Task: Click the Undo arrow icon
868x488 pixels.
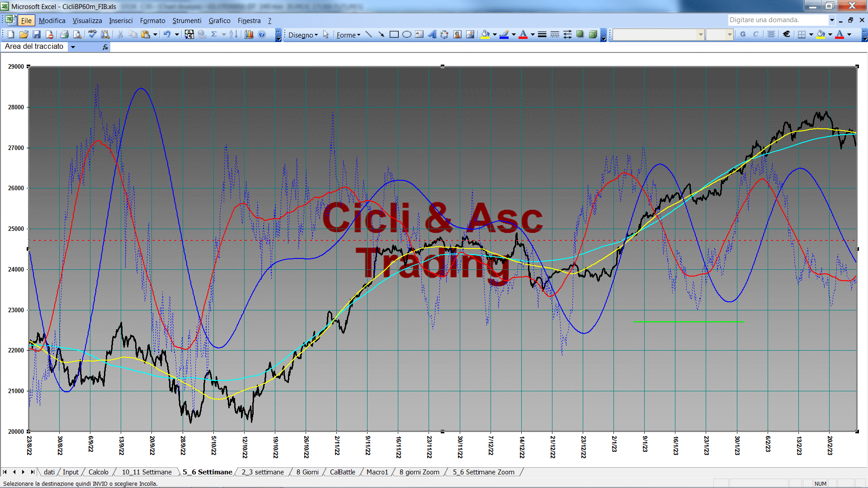Action: [x=167, y=34]
